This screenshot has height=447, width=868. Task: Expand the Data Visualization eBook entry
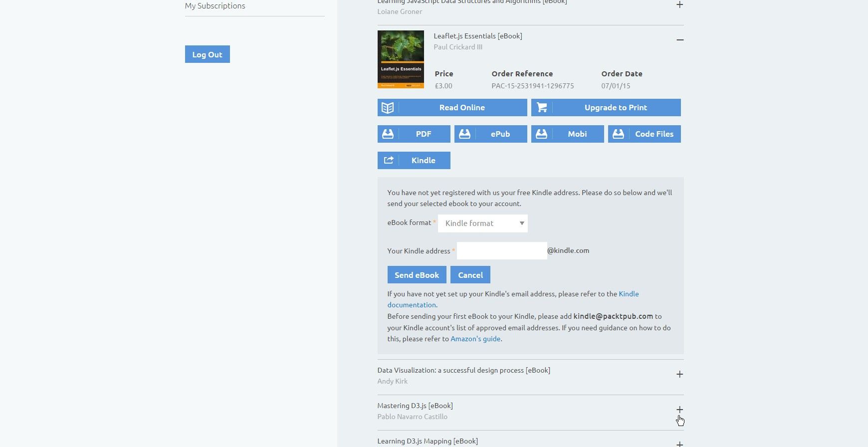click(679, 374)
